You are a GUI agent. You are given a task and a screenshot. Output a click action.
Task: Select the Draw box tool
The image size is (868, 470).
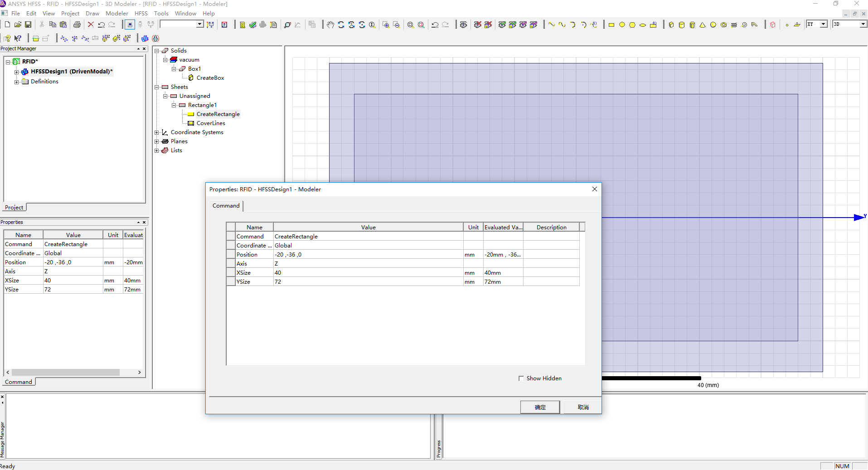[x=671, y=25]
